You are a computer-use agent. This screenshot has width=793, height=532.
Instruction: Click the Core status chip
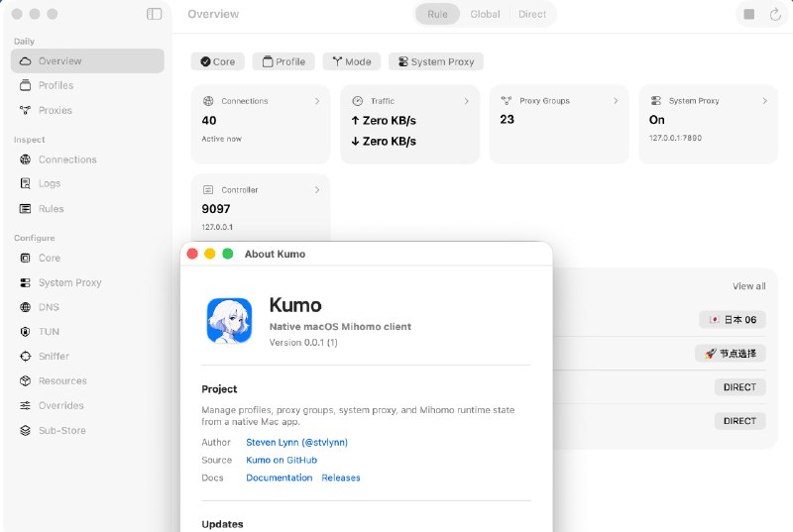(x=217, y=61)
